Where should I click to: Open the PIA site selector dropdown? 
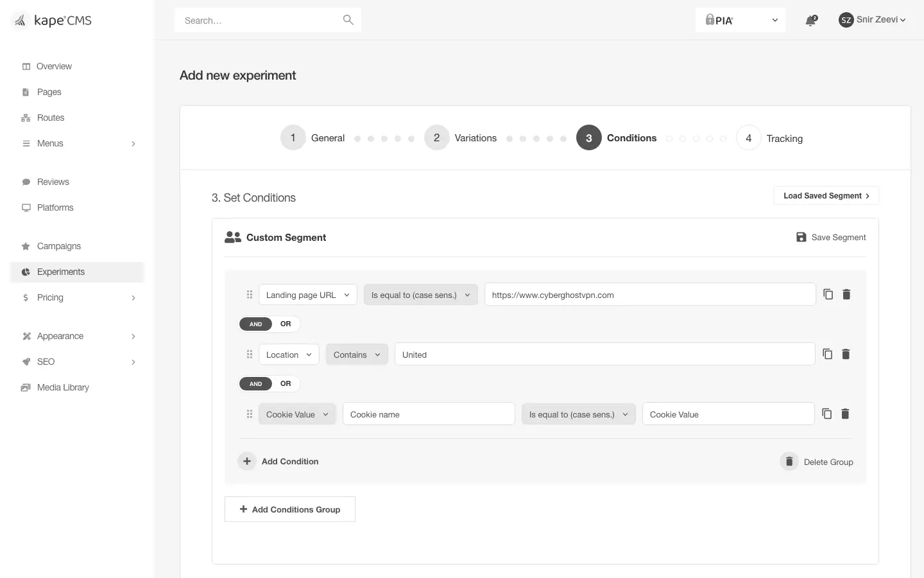[x=740, y=20]
